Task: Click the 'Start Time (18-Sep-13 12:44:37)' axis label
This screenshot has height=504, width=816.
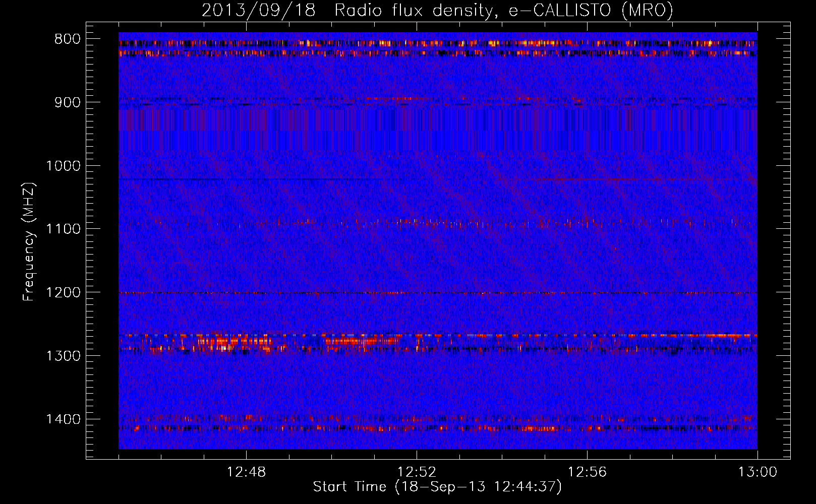Action: point(437,487)
